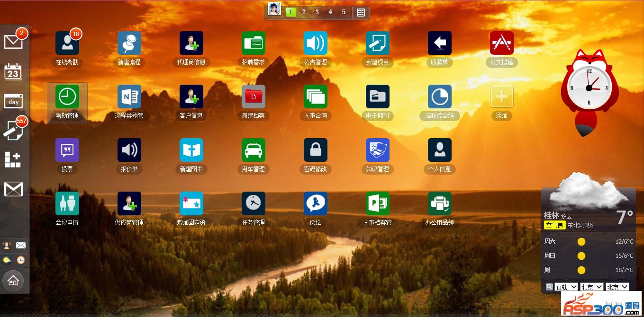Open 新建图书 new book icon
Screen dimensions: 644x317
pyautogui.click(x=191, y=150)
